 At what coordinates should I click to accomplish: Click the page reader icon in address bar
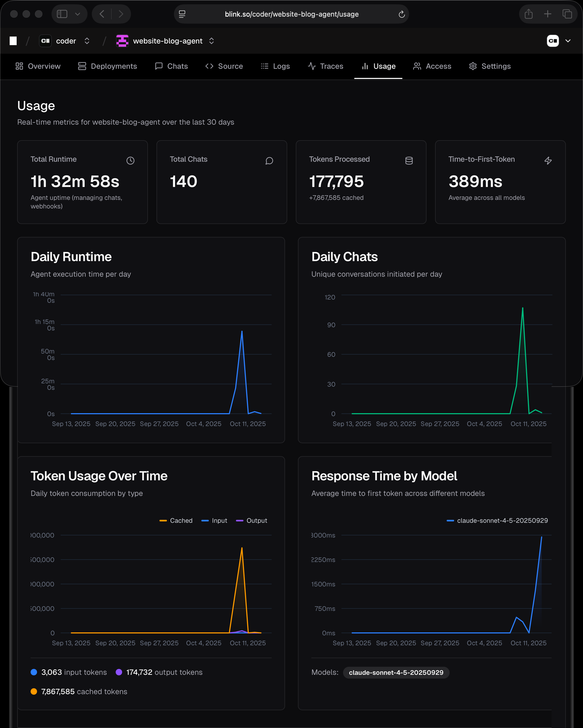pyautogui.click(x=182, y=14)
